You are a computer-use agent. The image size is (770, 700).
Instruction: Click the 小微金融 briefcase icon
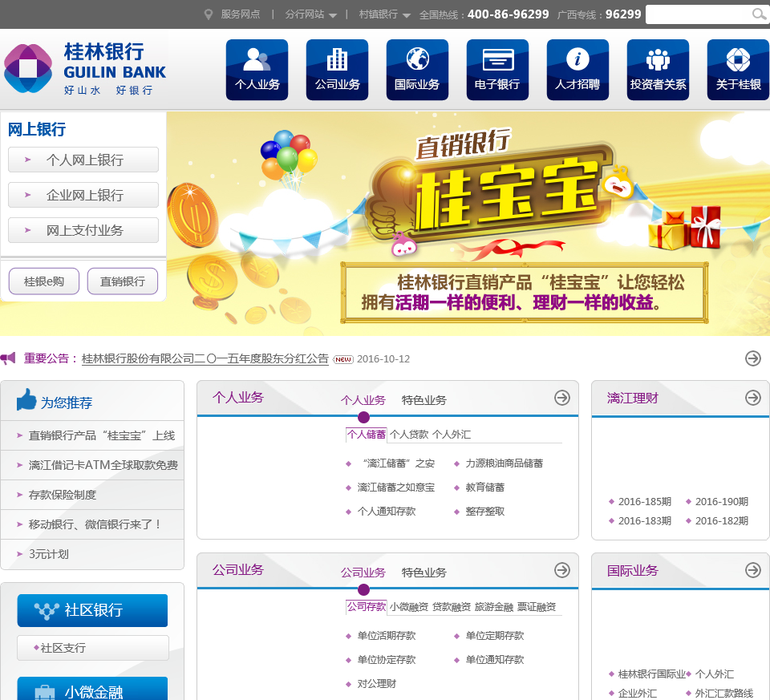(x=45, y=692)
